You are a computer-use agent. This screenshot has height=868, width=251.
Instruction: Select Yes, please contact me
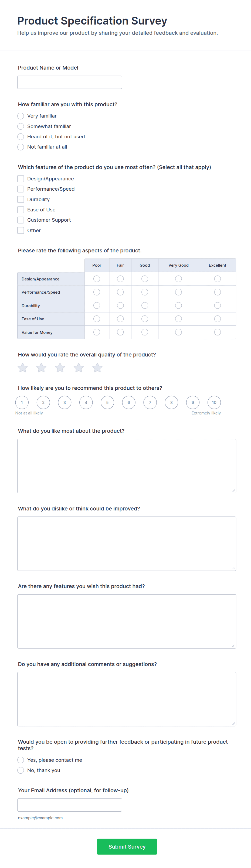pyautogui.click(x=21, y=760)
